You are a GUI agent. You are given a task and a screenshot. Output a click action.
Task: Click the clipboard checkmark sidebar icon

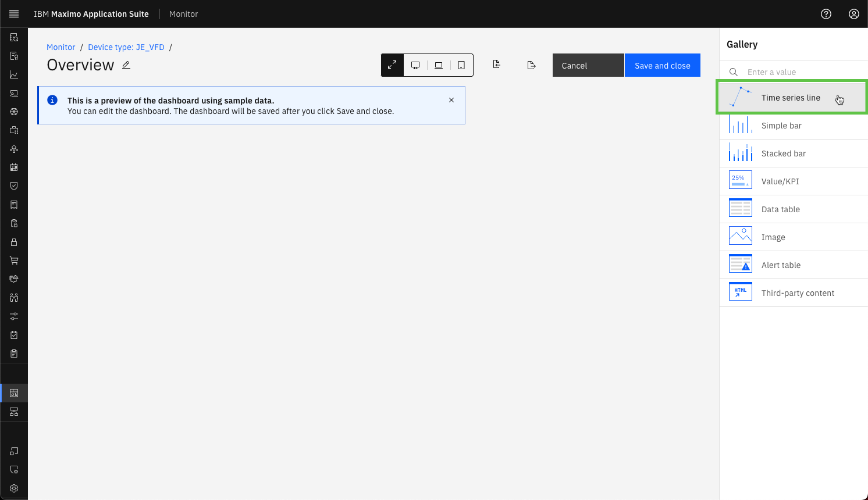point(14,335)
